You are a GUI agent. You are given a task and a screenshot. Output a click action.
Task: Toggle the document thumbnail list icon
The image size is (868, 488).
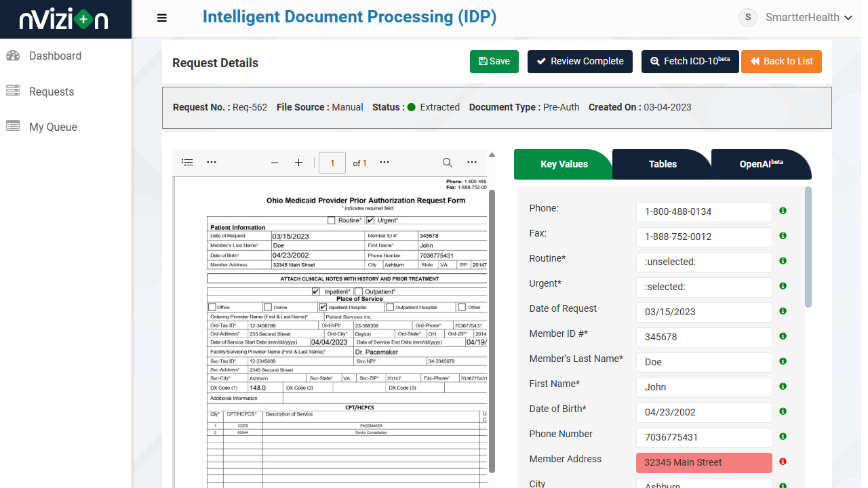click(188, 163)
